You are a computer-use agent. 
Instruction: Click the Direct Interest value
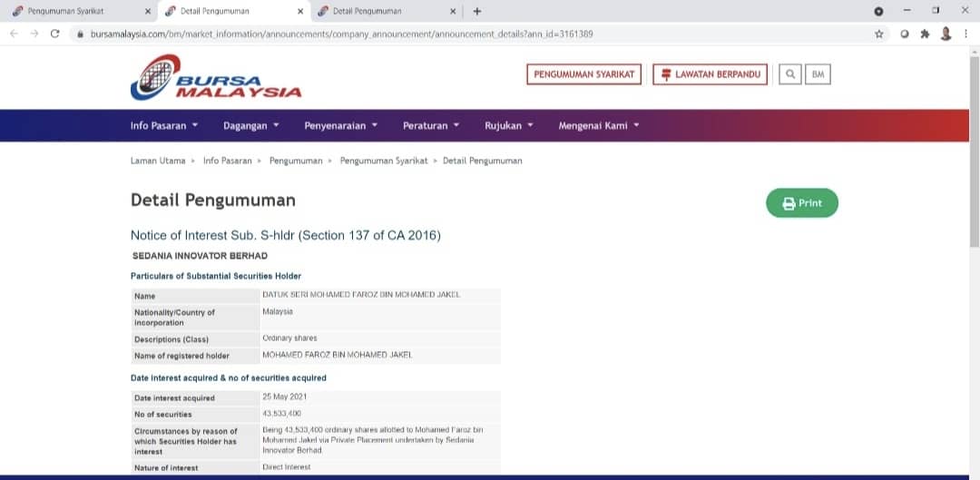(286, 467)
